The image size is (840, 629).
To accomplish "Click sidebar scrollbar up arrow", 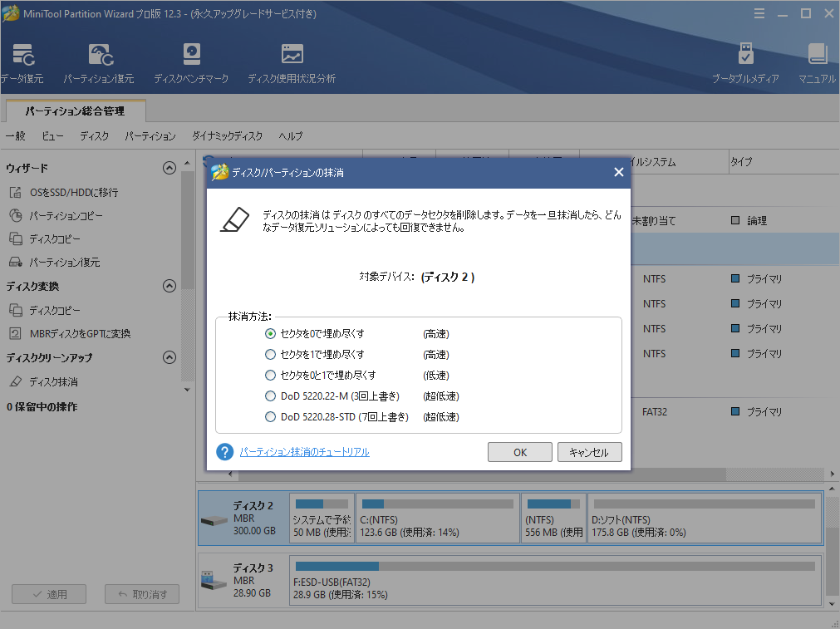I will point(187,163).
